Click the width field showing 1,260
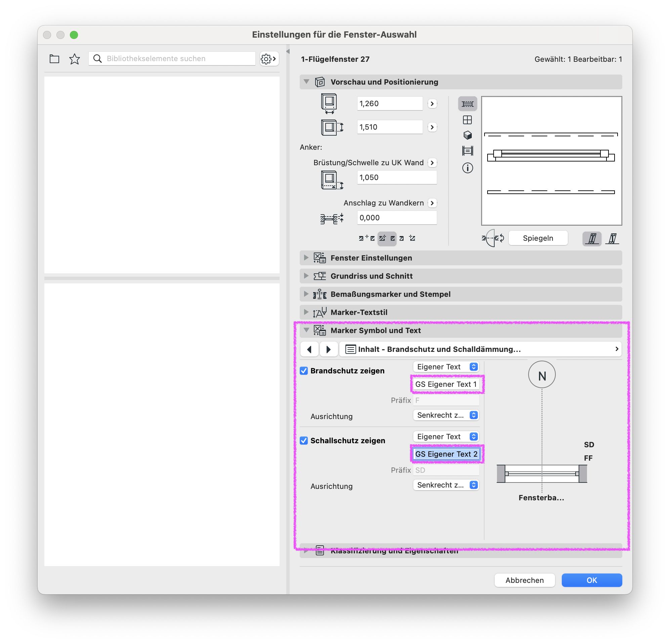This screenshot has width=670, height=644. coord(390,104)
